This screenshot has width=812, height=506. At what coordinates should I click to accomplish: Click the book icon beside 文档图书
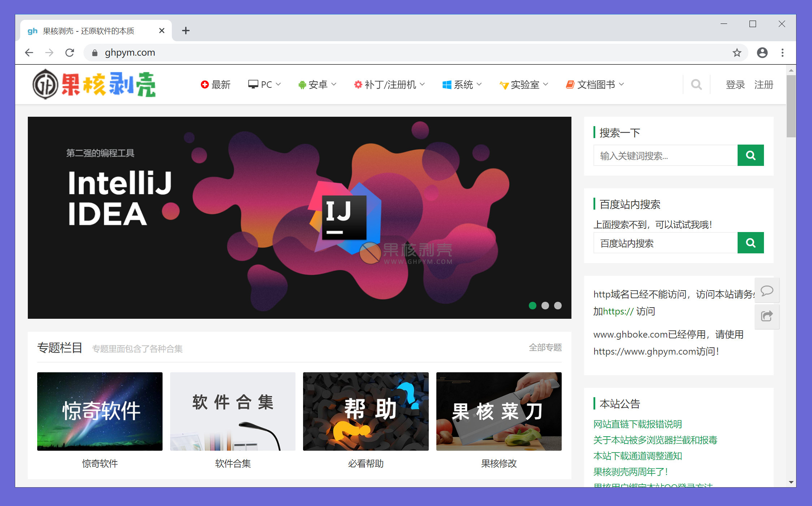click(x=570, y=85)
